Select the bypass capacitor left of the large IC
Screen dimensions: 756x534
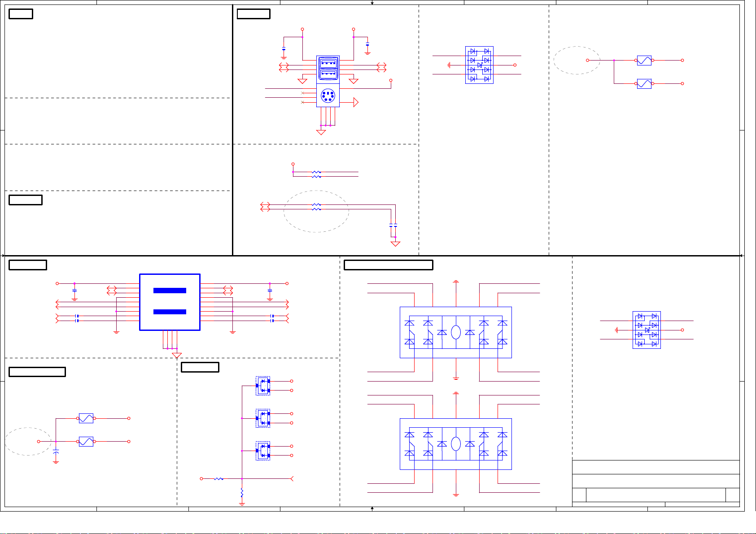tap(74, 291)
